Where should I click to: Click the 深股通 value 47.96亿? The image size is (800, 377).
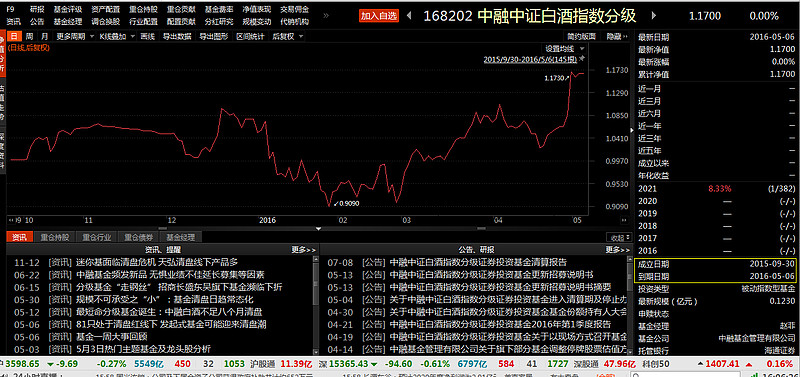620,364
